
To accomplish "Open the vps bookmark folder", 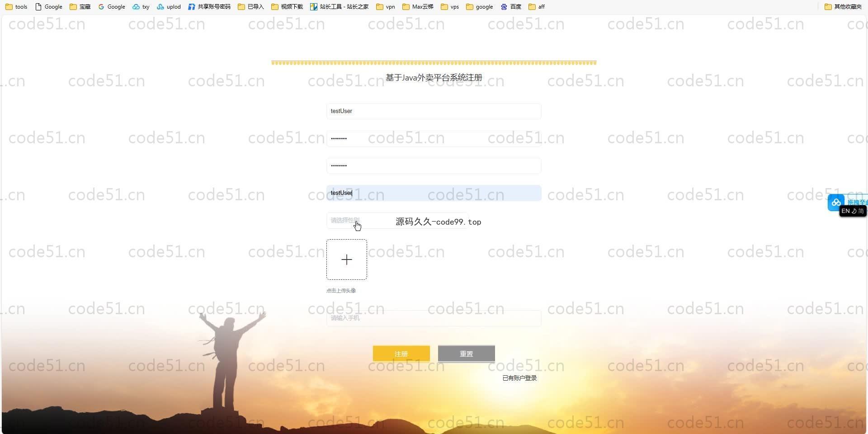I will pyautogui.click(x=450, y=7).
